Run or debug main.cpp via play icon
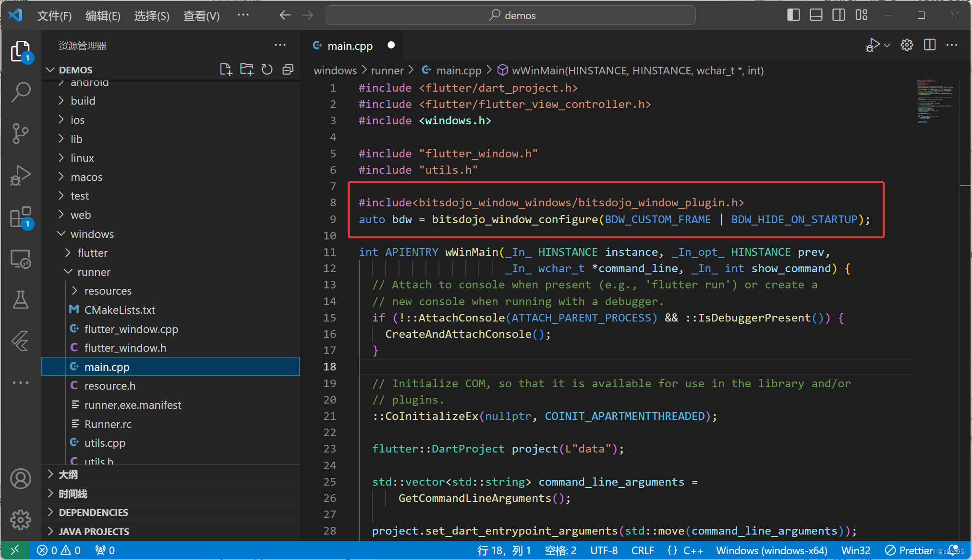This screenshot has height=560, width=972. [x=873, y=45]
